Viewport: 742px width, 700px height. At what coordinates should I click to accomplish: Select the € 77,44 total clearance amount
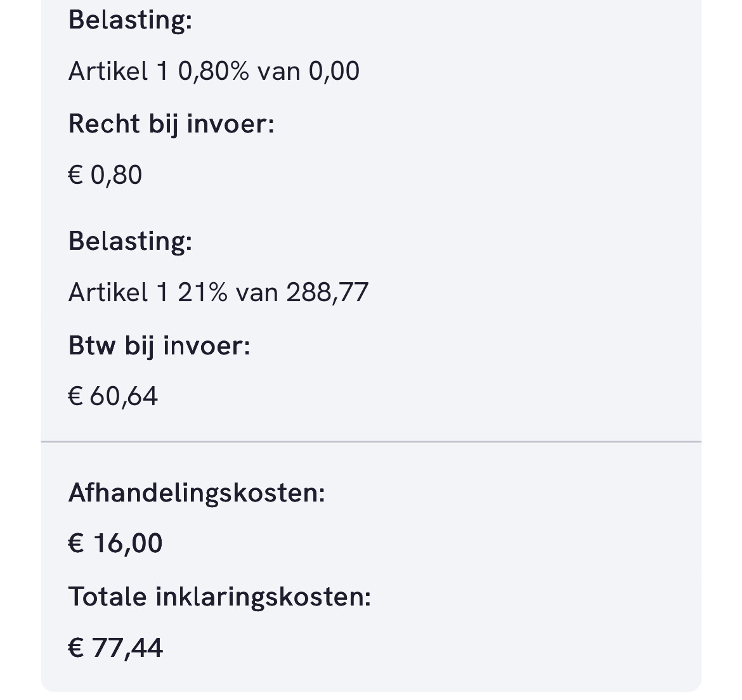click(115, 648)
